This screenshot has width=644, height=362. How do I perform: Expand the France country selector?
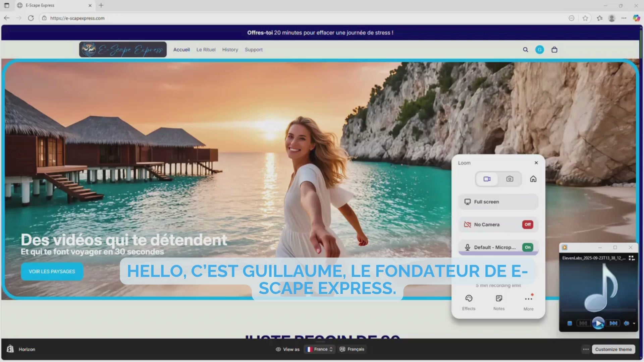[x=320, y=349]
